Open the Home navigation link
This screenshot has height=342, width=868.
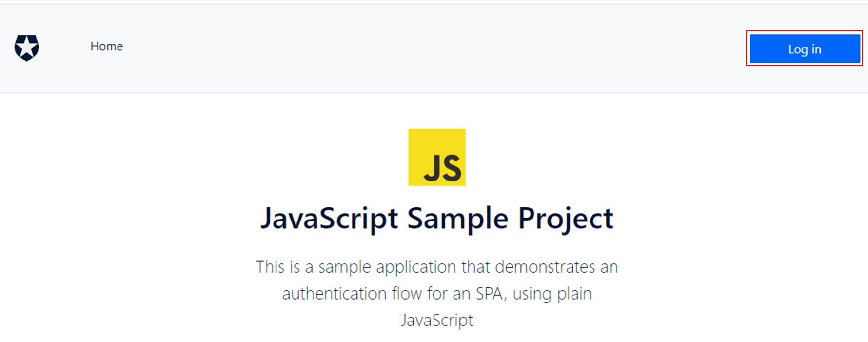click(x=107, y=46)
